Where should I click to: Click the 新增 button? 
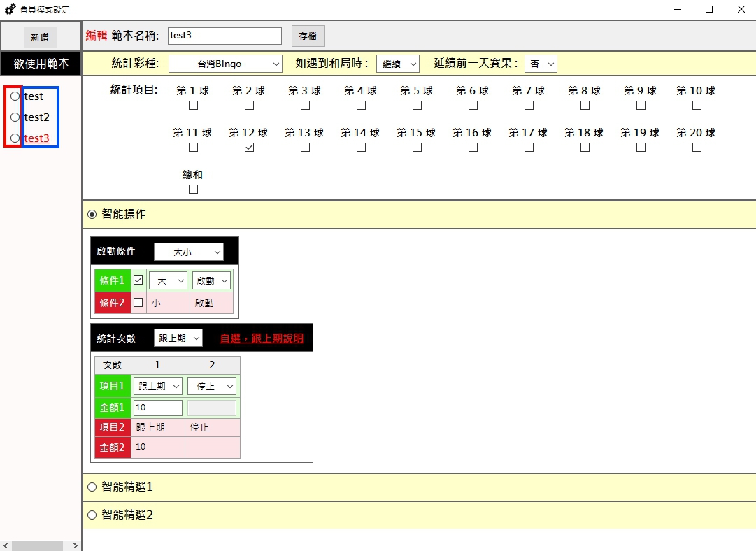pos(40,37)
